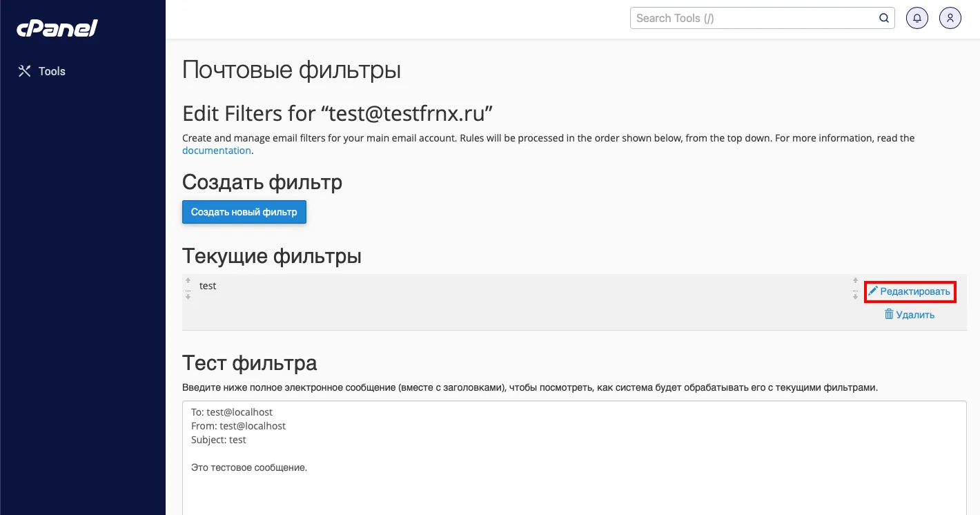Click the left-side move-down arrow
Image resolution: width=980 pixels, height=515 pixels.
[188, 296]
